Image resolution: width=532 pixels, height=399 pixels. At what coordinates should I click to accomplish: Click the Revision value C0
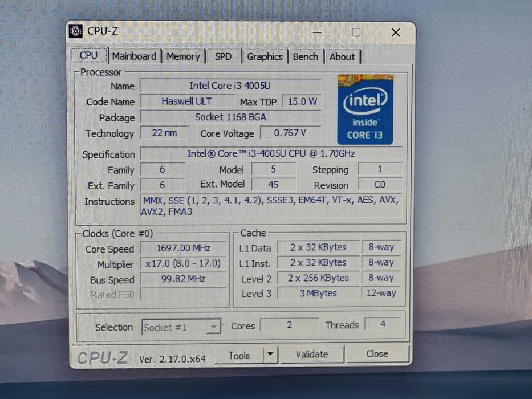tap(380, 184)
